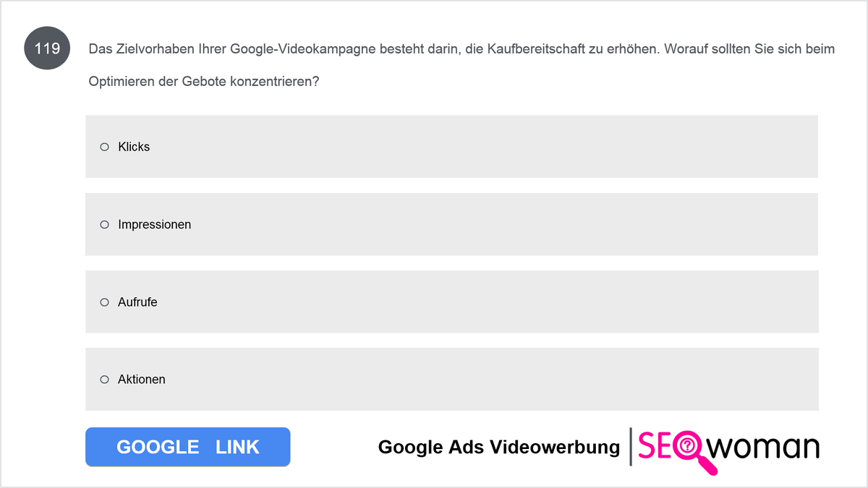Viewport: 868px width, 488px height.
Task: Choose the Impressionen radio option
Action: pos(104,225)
